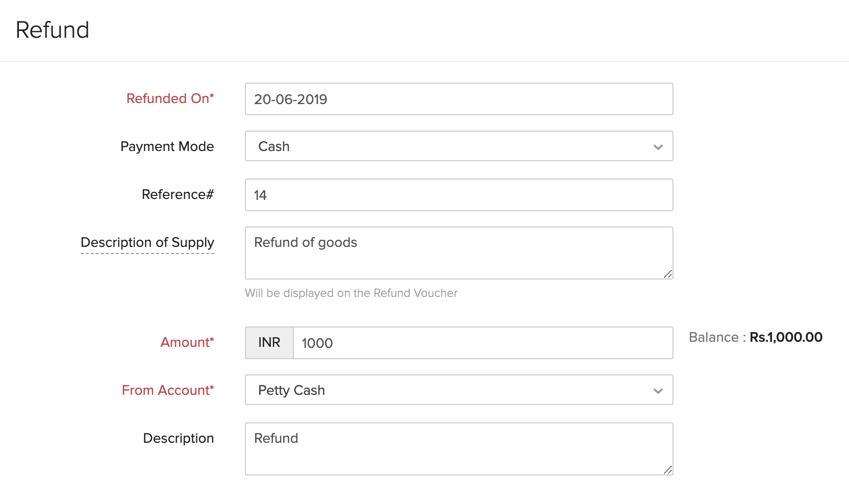
Task: Click the From Account label
Action: coord(168,390)
